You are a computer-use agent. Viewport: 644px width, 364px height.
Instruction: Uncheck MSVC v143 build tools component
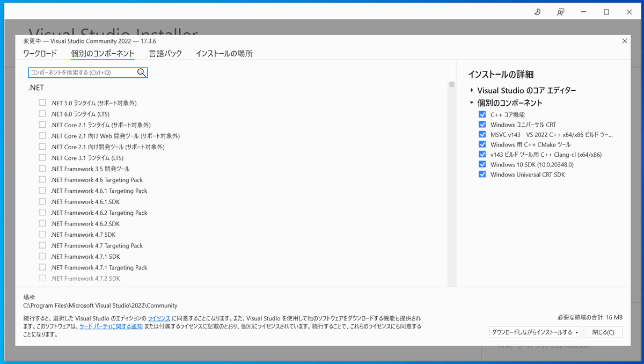tap(482, 135)
